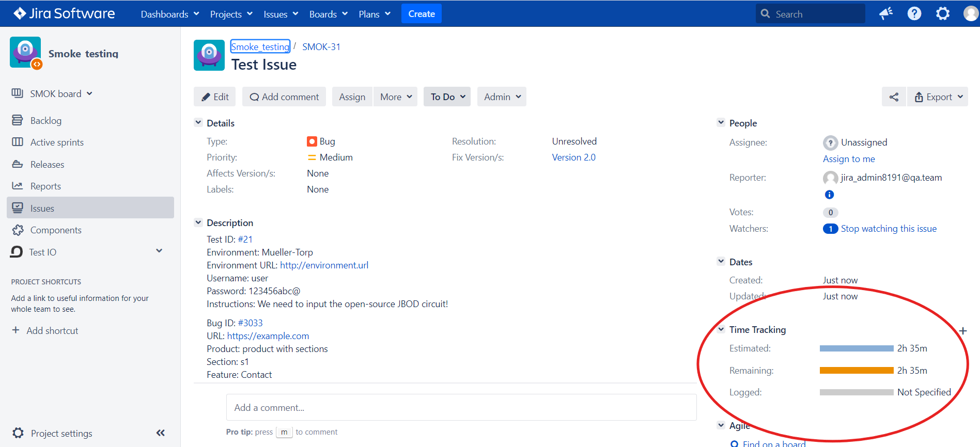Screen dimensions: 980x447
Task: Click the Test IO logo icon
Action: (17, 252)
